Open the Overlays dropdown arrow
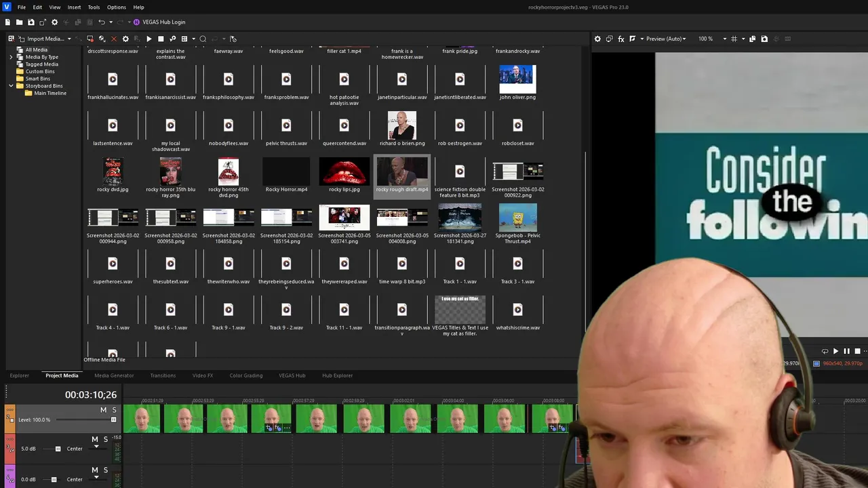The width and height of the screenshot is (868, 488). click(743, 39)
